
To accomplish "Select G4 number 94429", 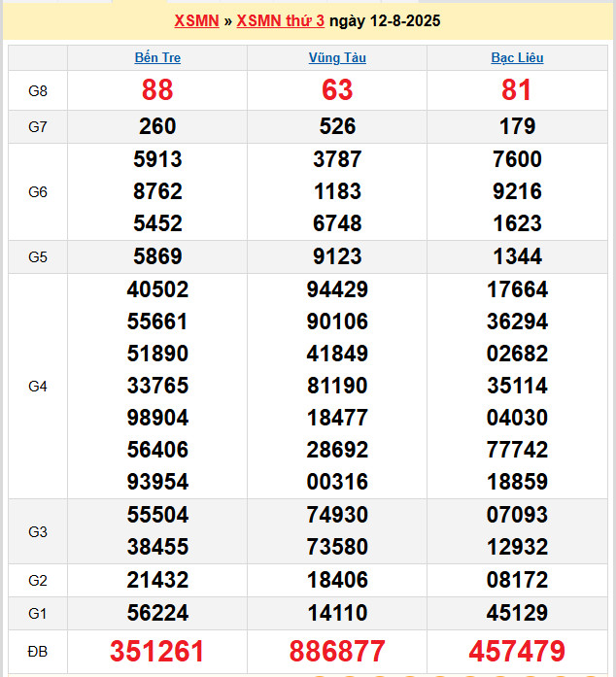I will pyautogui.click(x=337, y=289).
